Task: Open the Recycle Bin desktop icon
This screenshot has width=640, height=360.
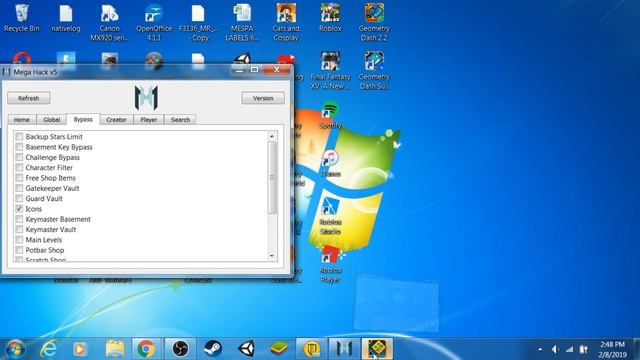Action: 22,18
